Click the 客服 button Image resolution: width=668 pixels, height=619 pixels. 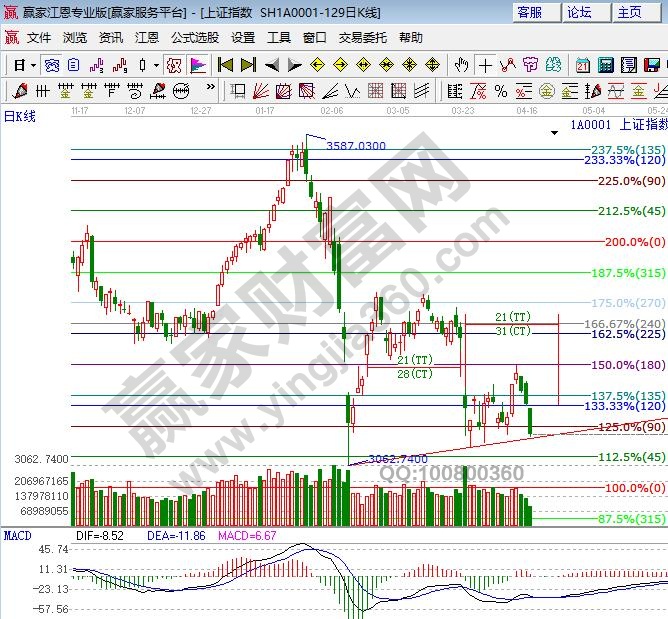click(x=530, y=12)
